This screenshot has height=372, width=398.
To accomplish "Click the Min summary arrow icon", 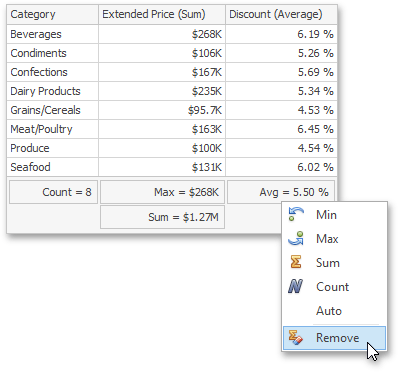I will [x=296, y=215].
